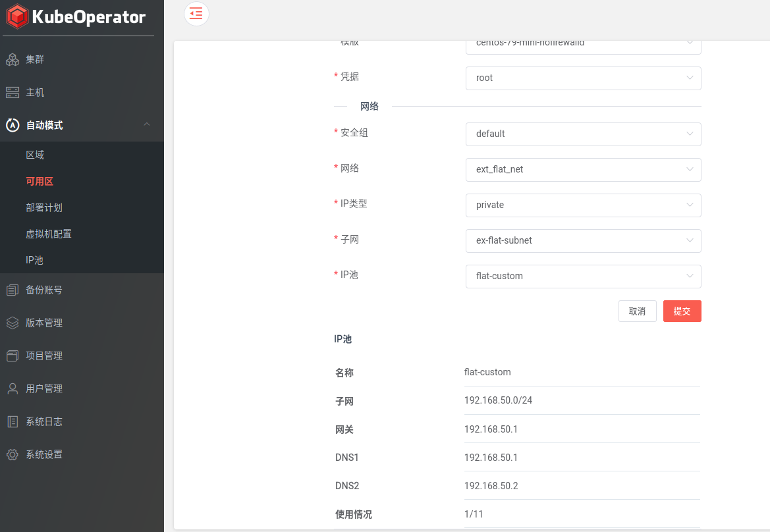Open 系统日志 via its log icon

[13, 421]
